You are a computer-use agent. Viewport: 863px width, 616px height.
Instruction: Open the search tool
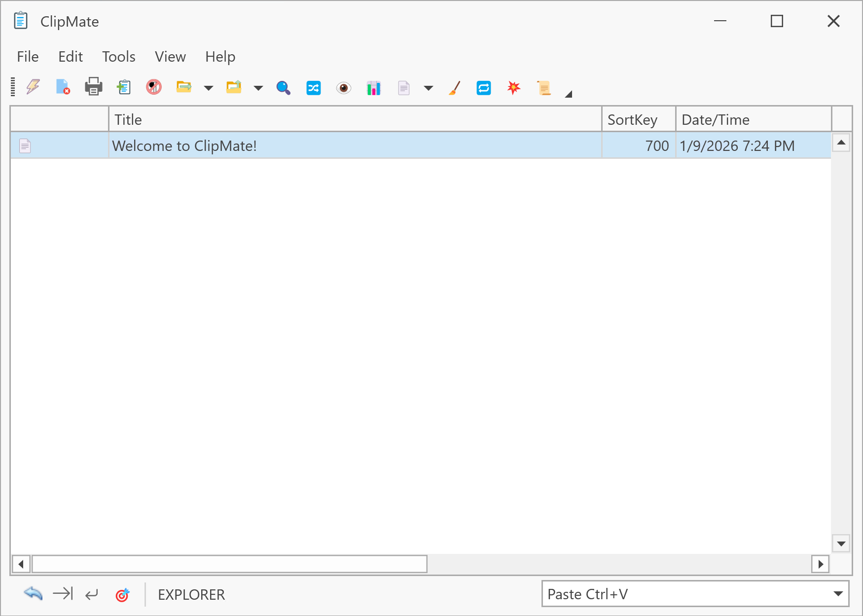tap(283, 87)
